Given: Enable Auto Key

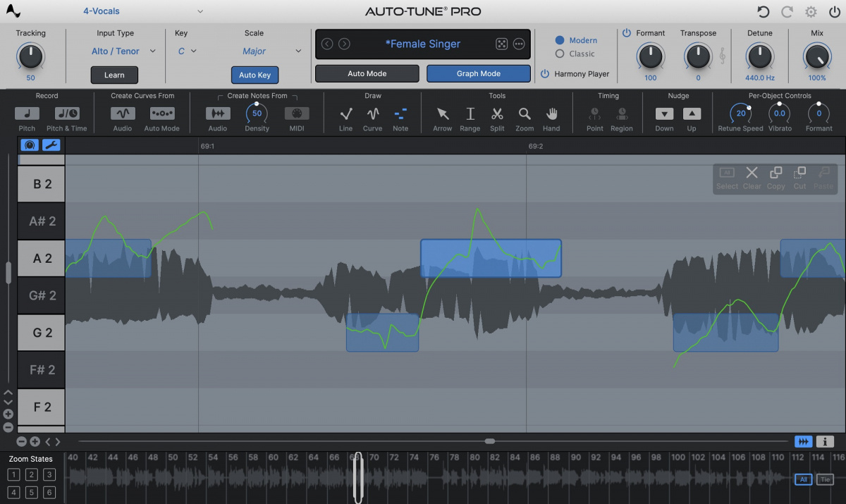Looking at the screenshot, I should click(255, 75).
